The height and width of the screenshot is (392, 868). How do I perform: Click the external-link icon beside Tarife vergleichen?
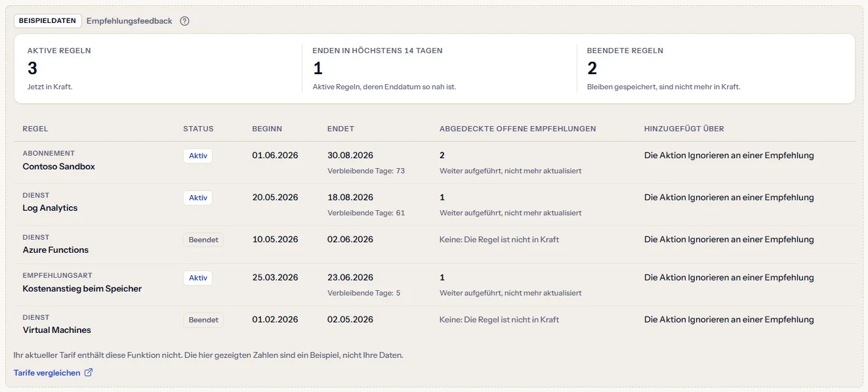pos(89,373)
